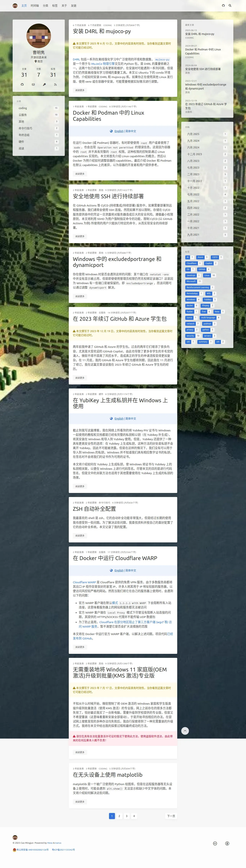Open the profile card's GitHub icon

(22, 85)
